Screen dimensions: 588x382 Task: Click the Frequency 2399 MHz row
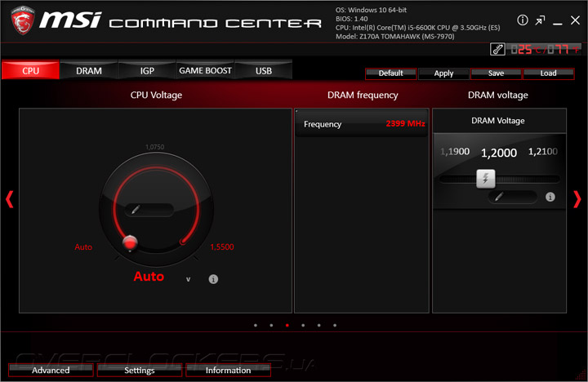pos(362,124)
